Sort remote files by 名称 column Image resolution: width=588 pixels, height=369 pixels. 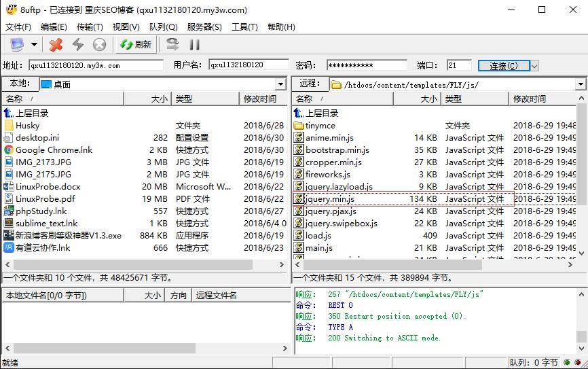342,99
